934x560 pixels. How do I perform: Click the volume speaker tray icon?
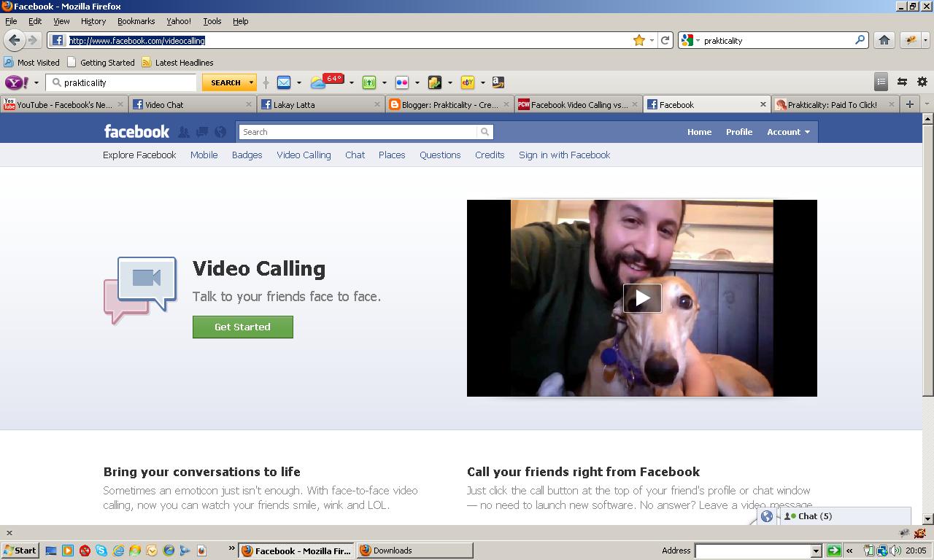[895, 551]
